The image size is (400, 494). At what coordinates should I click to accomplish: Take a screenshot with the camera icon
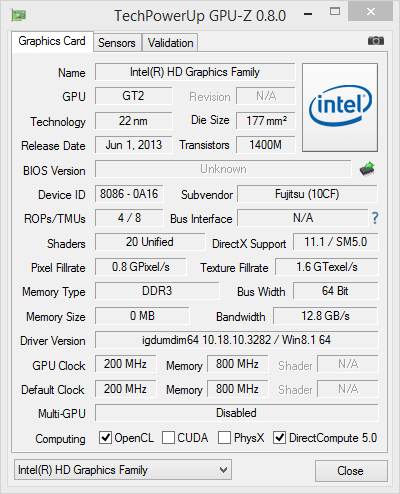point(376,41)
